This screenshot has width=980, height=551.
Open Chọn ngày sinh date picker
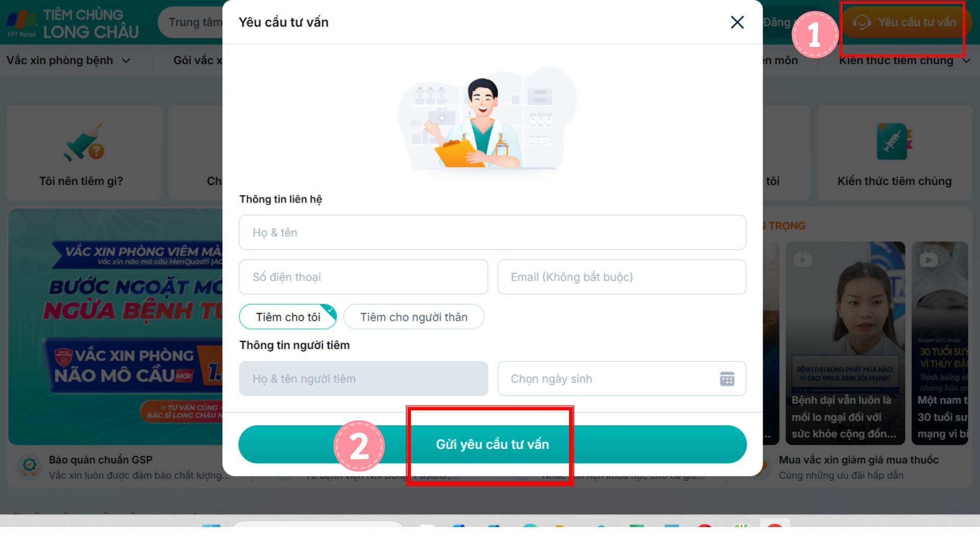coord(622,379)
